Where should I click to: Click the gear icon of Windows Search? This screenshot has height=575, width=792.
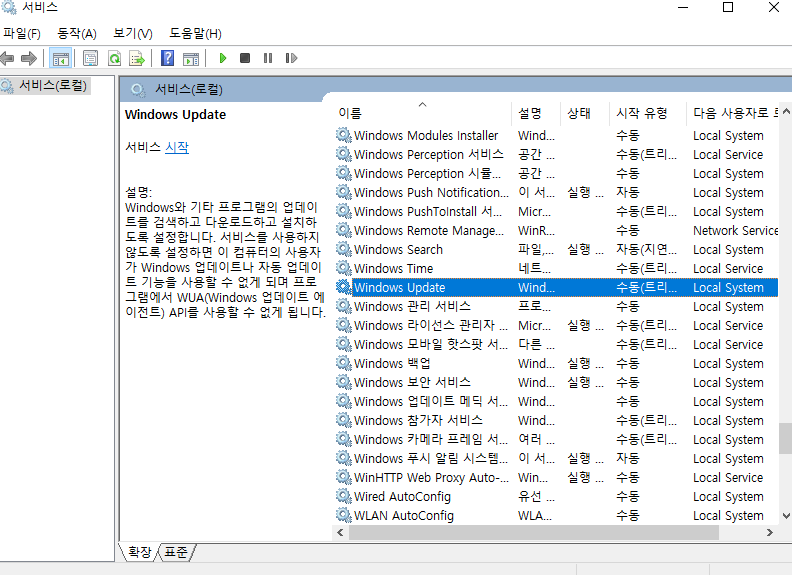pyautogui.click(x=344, y=250)
